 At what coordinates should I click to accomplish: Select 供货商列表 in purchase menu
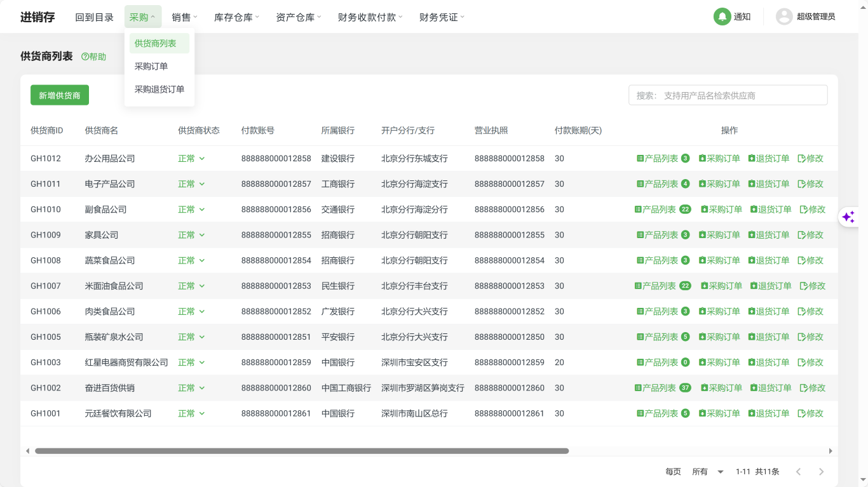click(x=159, y=43)
